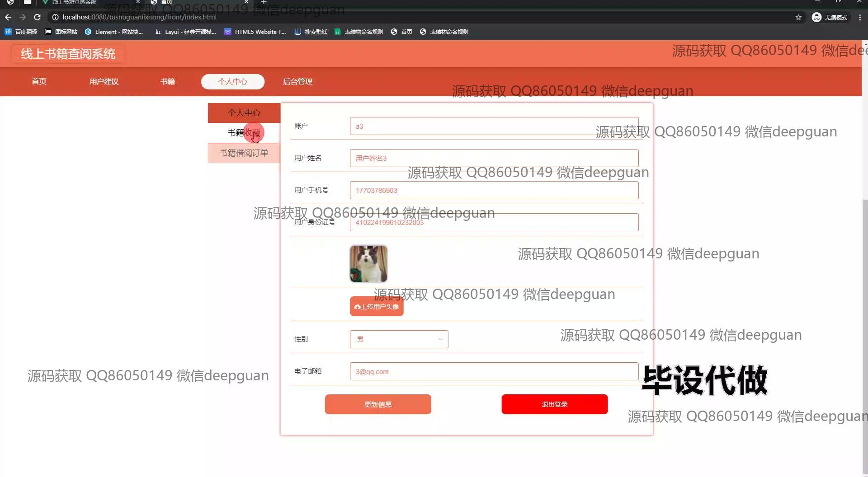
Task: Select 书籍收藏 in side menu
Action: coord(244,133)
